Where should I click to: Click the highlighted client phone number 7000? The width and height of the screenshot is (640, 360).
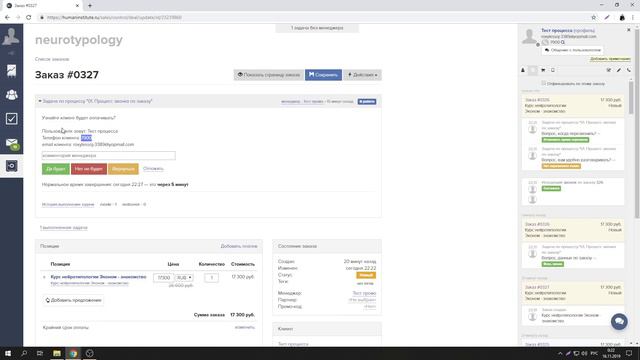pyautogui.click(x=86, y=138)
